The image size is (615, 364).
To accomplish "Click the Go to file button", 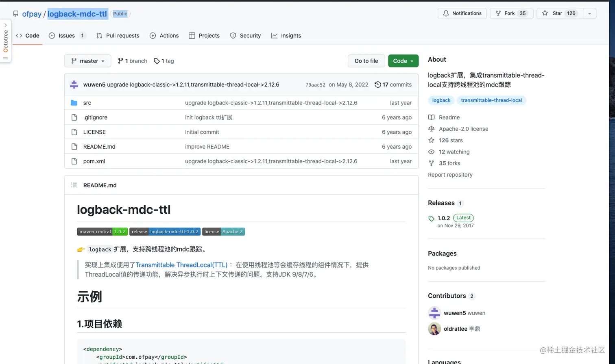I will [366, 61].
